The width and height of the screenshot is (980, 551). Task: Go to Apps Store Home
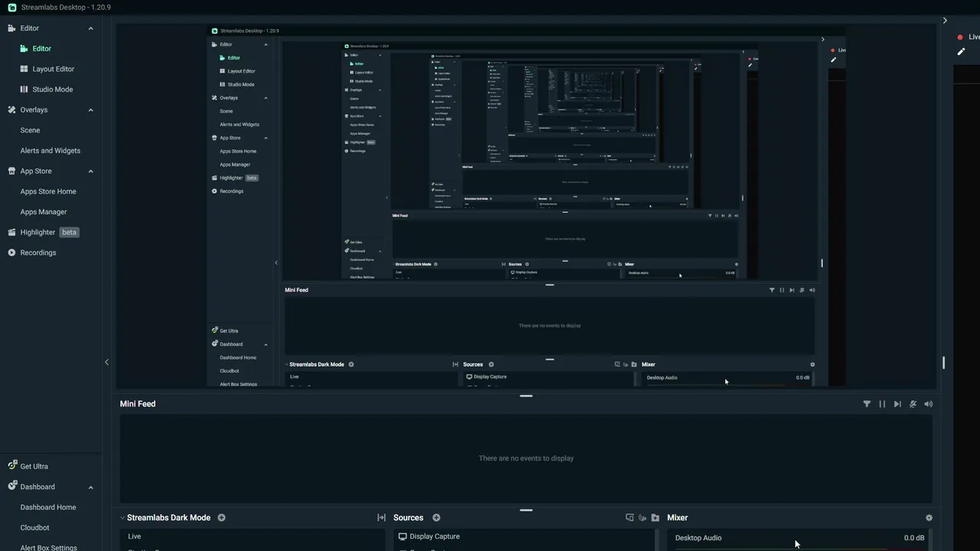(x=48, y=191)
